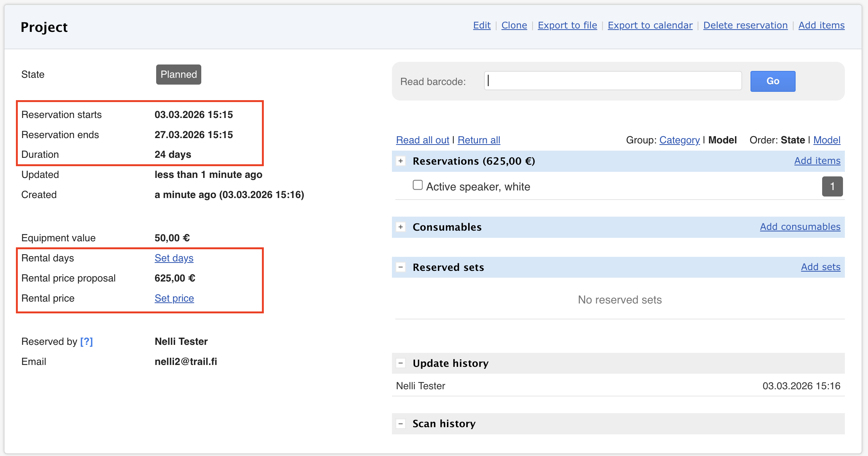Viewport: 868px width, 456px height.
Task: Check the Active speaker, white checkbox
Action: click(x=417, y=185)
